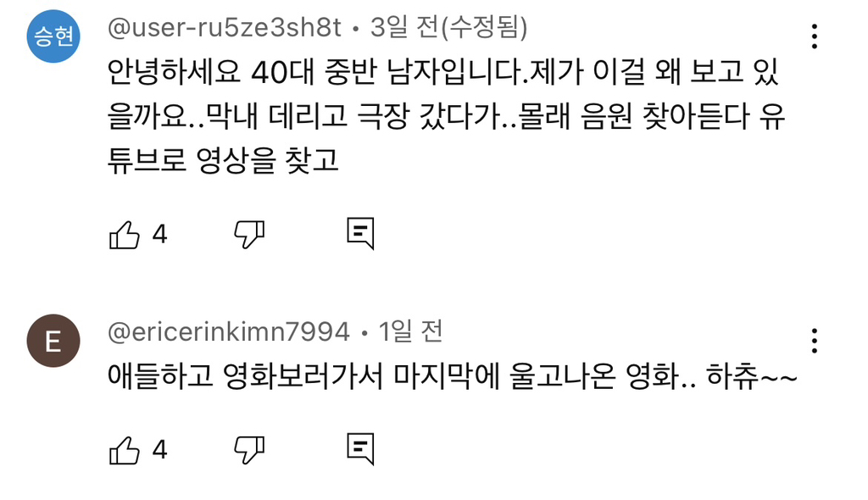Click the like count on first comment
868x500 pixels.
pos(159,234)
